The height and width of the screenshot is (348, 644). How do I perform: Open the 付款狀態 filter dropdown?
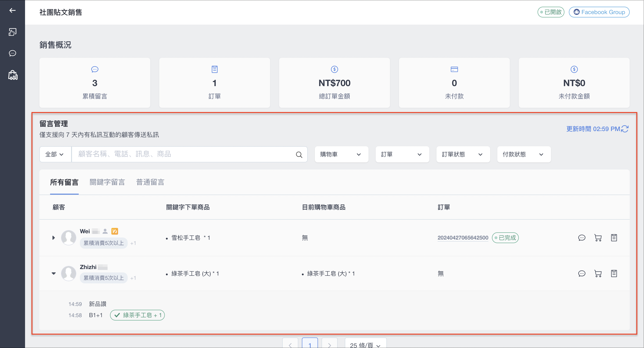point(524,154)
